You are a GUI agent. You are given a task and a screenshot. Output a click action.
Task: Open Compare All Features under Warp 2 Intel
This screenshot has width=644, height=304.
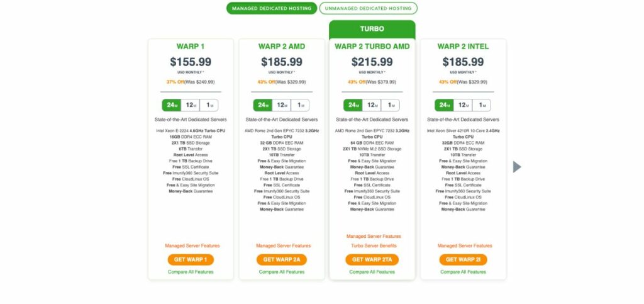(463, 272)
